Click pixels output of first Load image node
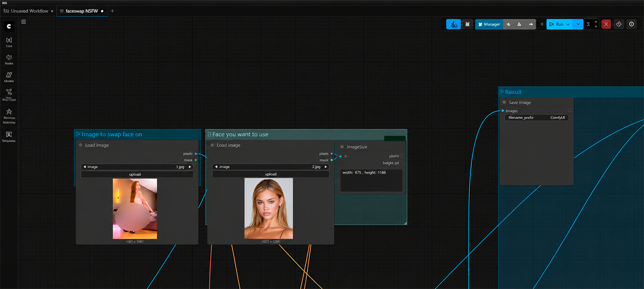 point(196,154)
